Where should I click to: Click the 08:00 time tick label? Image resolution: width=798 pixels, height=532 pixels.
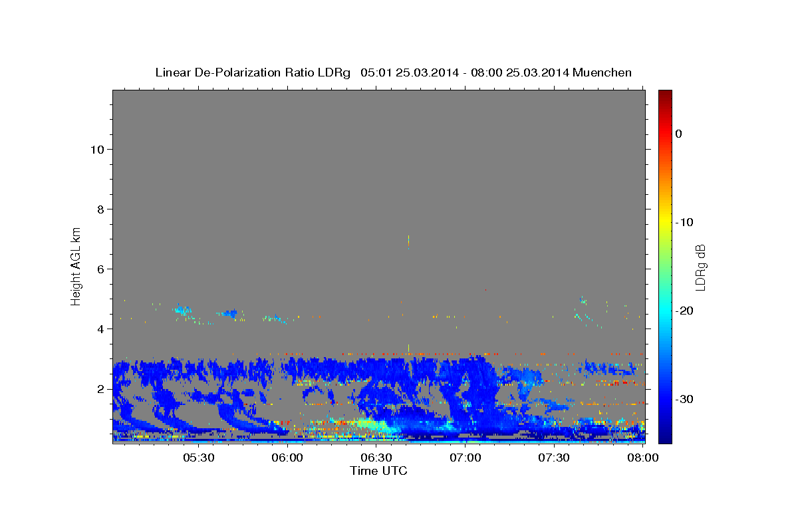643,458
